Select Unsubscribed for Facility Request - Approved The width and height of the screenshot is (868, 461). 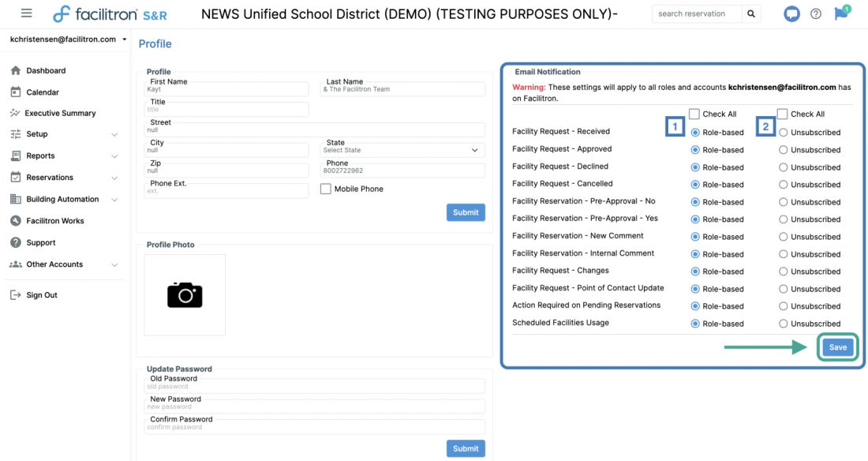(784, 150)
